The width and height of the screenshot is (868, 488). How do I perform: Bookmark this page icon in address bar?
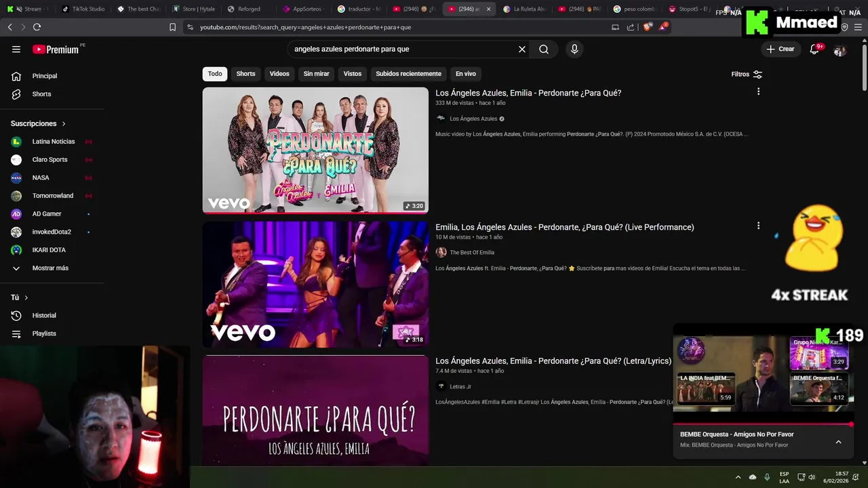172,27
